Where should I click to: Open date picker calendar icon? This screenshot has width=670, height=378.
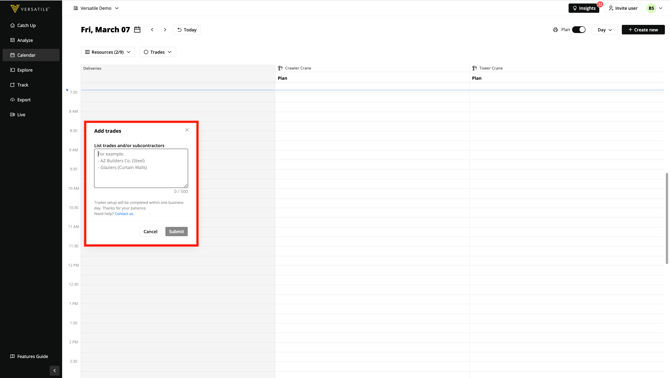(137, 29)
